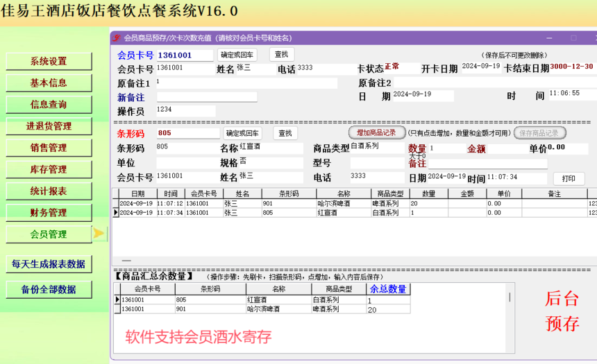Click the 原备注1 field
This screenshot has width=597, height=364.
246,83
